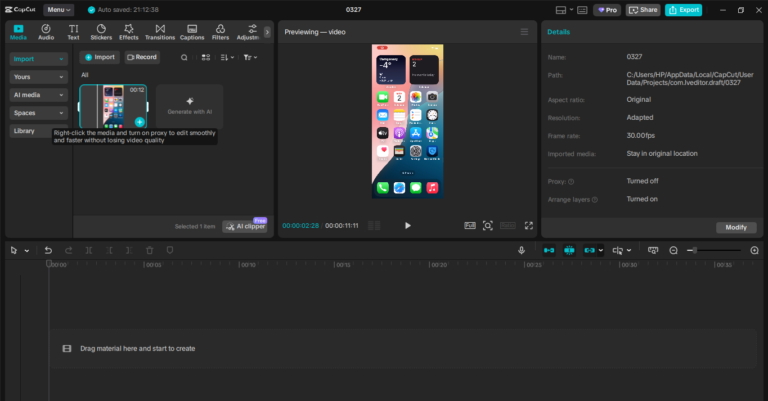
Task: Open the Filters tab
Action: click(220, 32)
